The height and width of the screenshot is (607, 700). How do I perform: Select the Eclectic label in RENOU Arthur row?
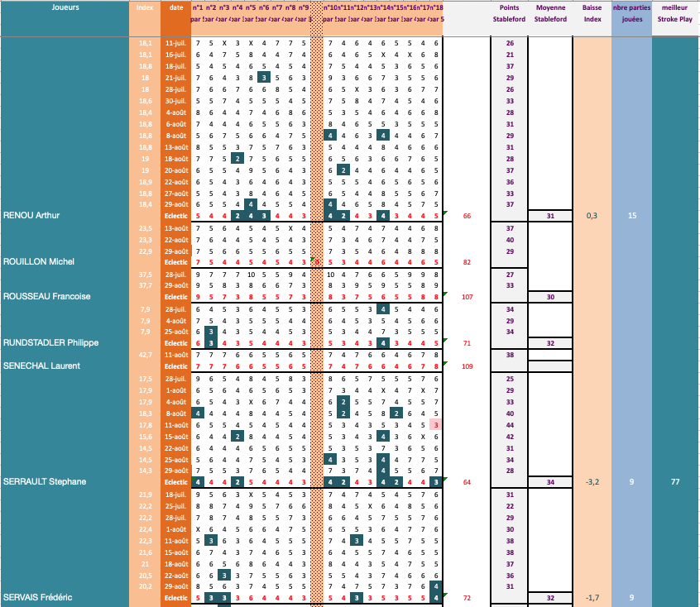[x=176, y=216]
